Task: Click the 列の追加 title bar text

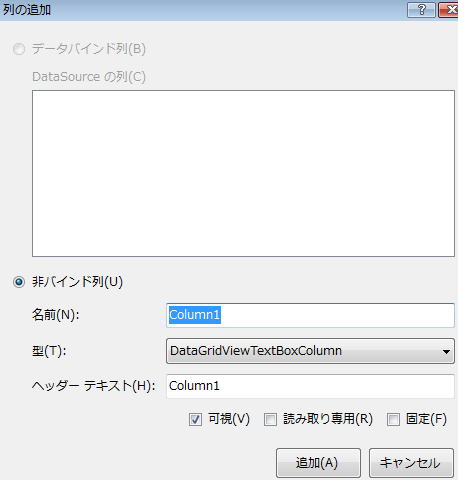Action: pos(27,10)
